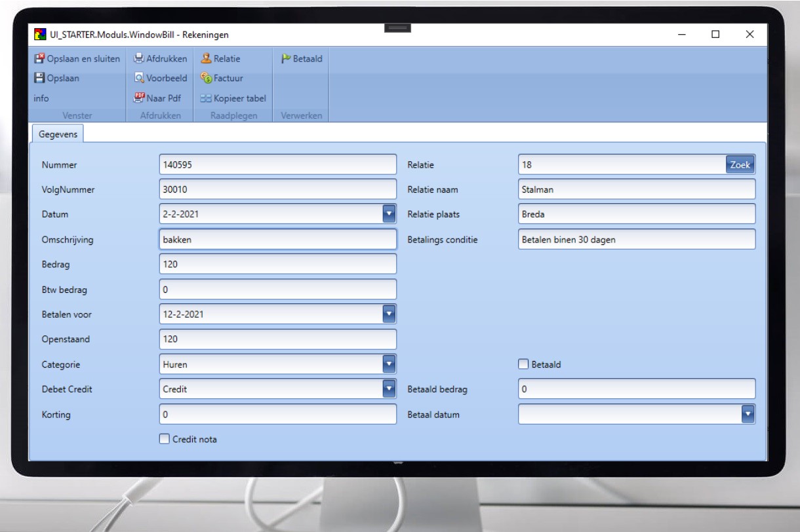Click the Opslaan en sluiten label text
Viewport: 800px width, 532px height.
(83, 60)
